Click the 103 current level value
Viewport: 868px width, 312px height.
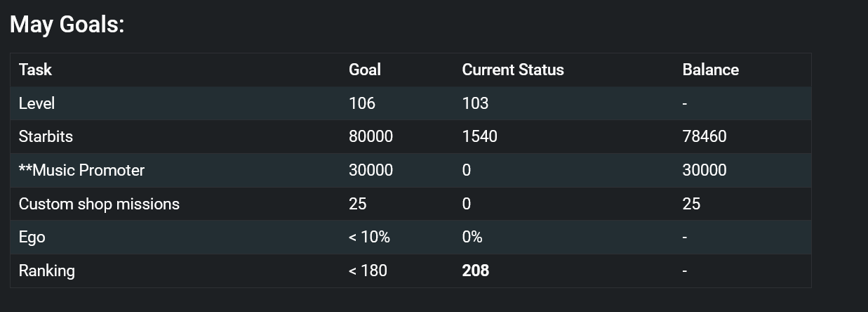coord(475,103)
